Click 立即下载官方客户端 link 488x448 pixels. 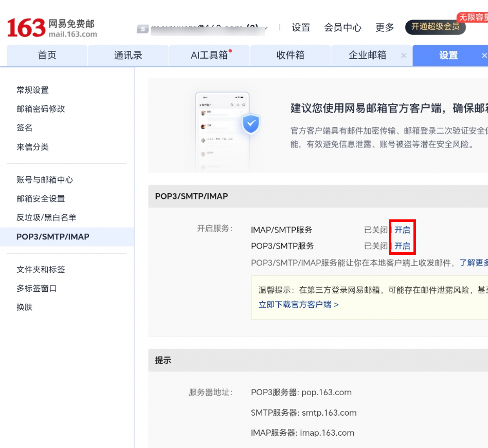click(298, 305)
